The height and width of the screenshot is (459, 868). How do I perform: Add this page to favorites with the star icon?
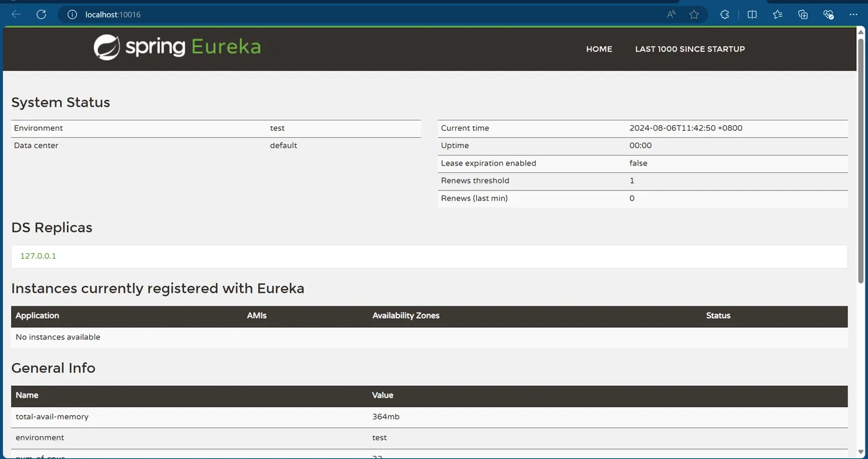694,14
